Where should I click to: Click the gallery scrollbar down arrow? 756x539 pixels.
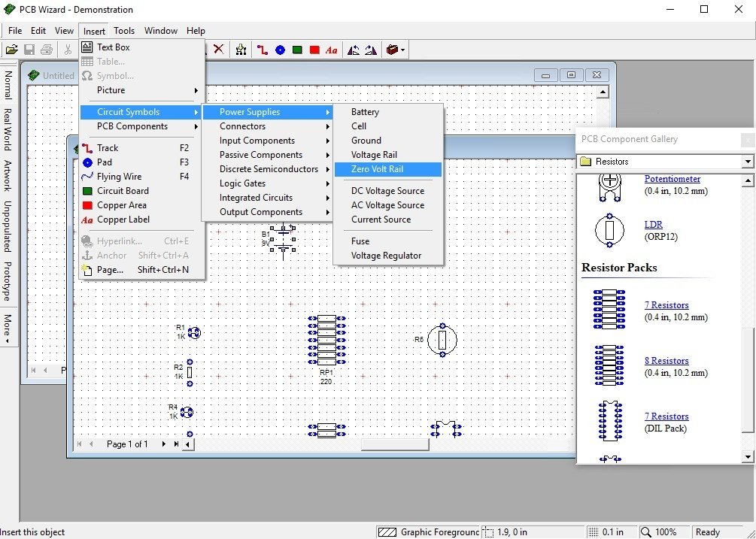click(747, 456)
